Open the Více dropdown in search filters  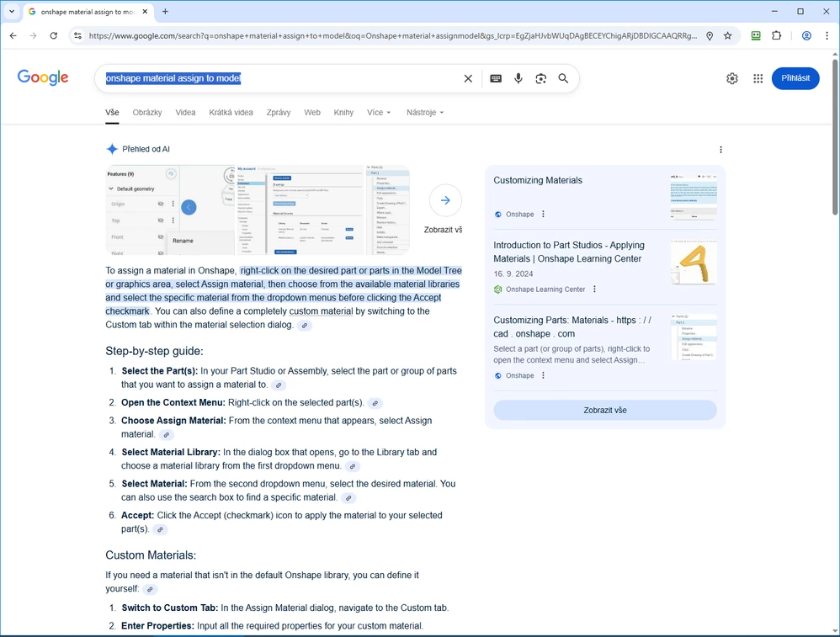(x=377, y=112)
